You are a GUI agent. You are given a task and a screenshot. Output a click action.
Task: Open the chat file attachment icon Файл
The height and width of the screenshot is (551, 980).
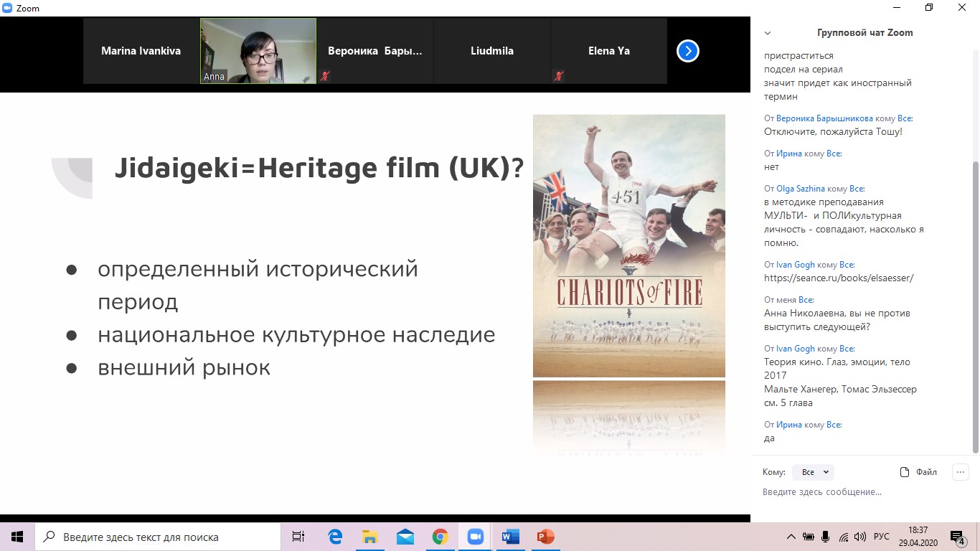[918, 472]
